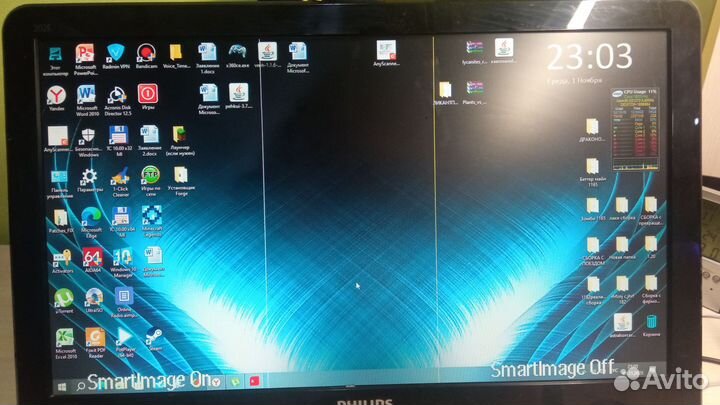
Task: Open Windows 10 Manager shortcut
Action: (x=122, y=258)
